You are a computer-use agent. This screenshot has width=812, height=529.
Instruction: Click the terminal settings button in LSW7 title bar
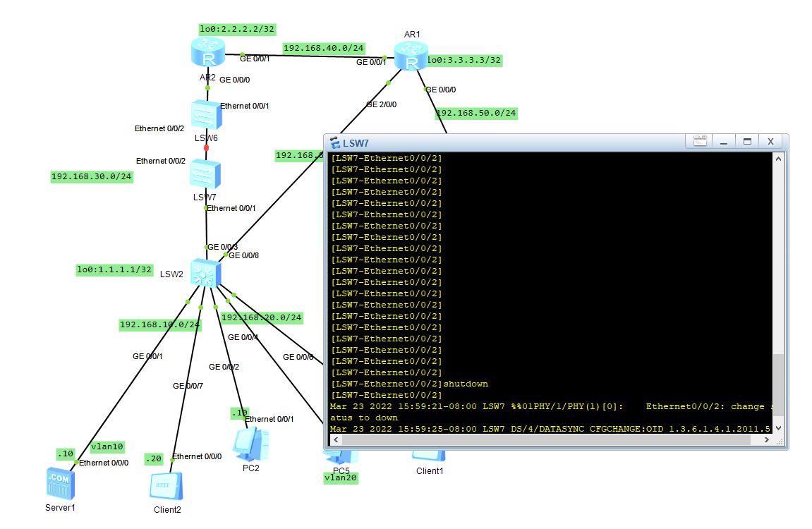(x=700, y=141)
